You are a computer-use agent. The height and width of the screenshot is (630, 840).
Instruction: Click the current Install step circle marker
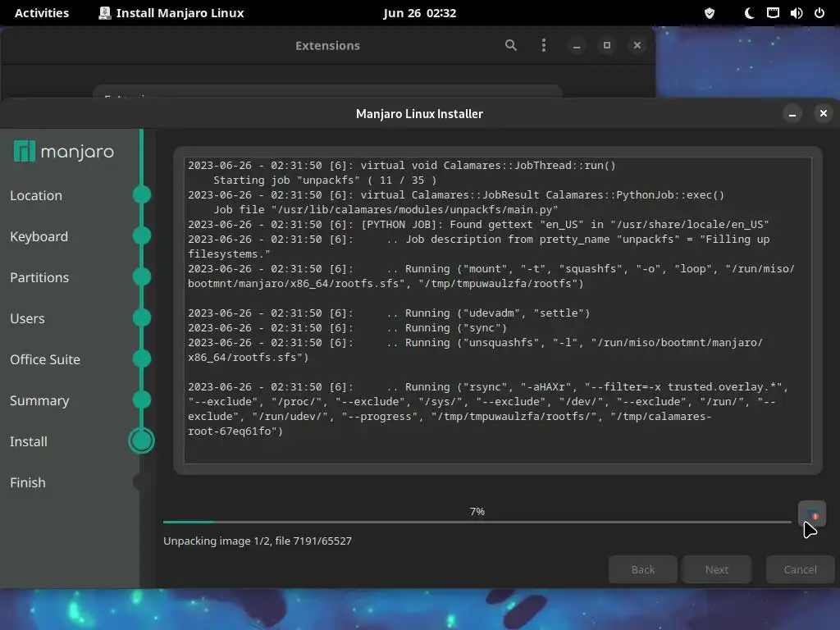point(141,441)
